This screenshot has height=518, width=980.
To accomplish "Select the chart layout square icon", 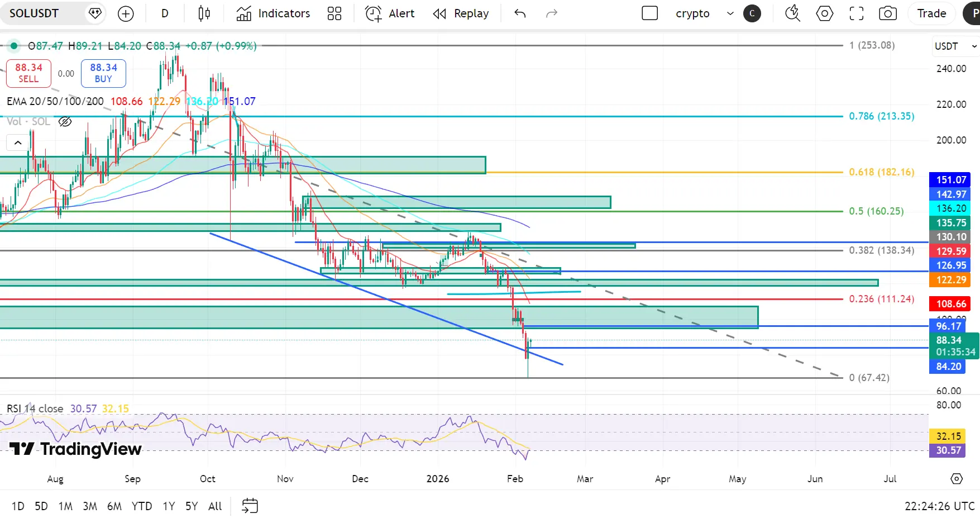I will pos(650,13).
